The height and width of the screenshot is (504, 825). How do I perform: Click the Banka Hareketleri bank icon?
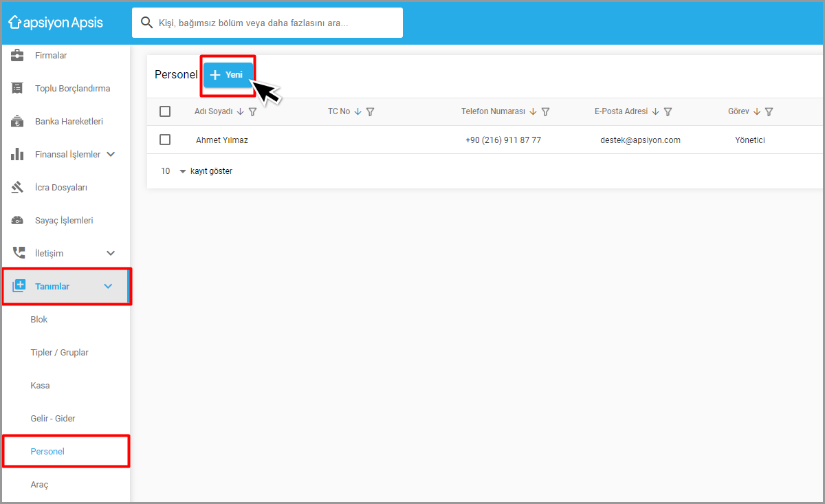(x=18, y=122)
